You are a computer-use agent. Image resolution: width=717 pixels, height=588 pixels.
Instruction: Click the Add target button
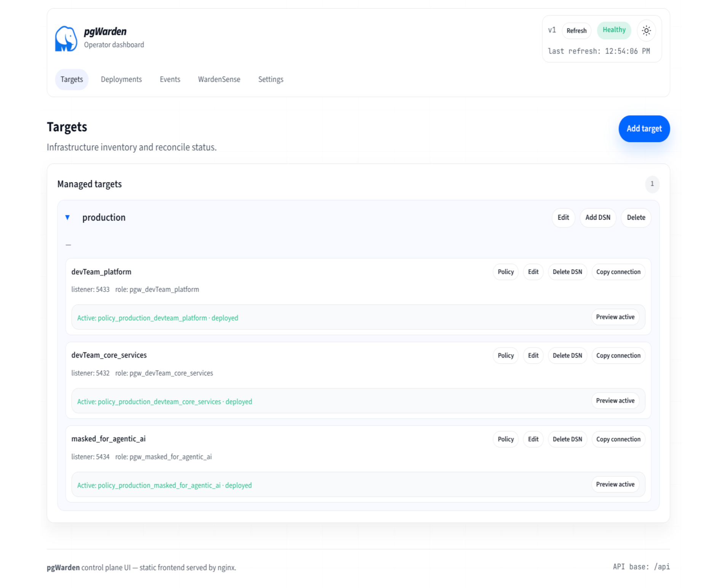[x=644, y=129]
